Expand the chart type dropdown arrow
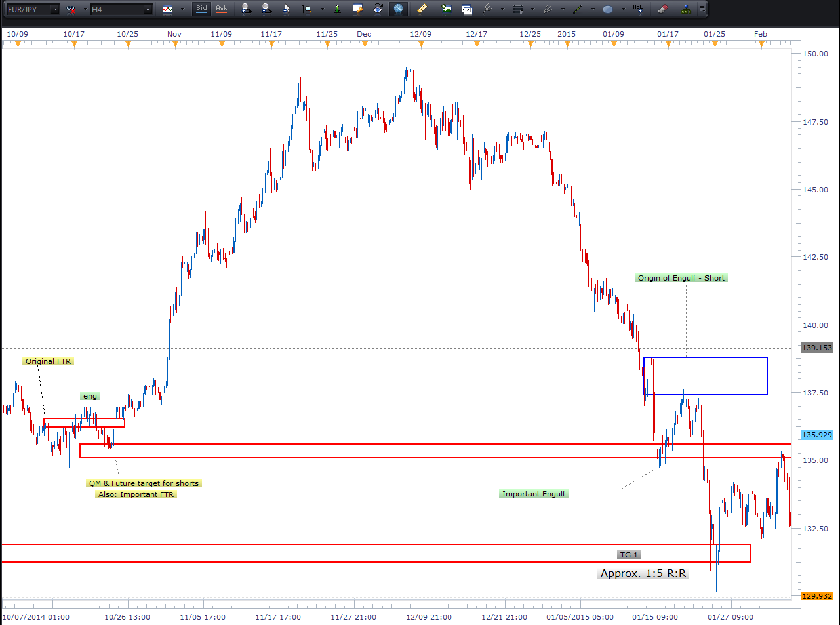 click(182, 9)
